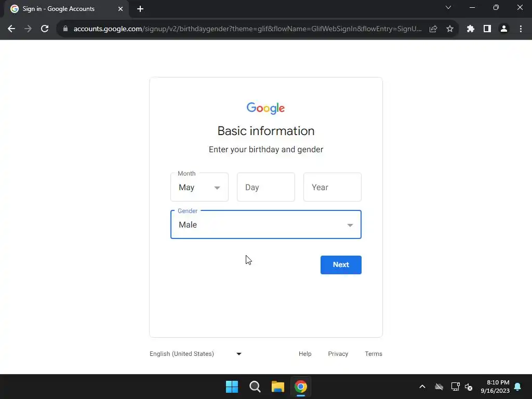Click the muted volume tray icon
532x399 pixels.
tap(469, 387)
